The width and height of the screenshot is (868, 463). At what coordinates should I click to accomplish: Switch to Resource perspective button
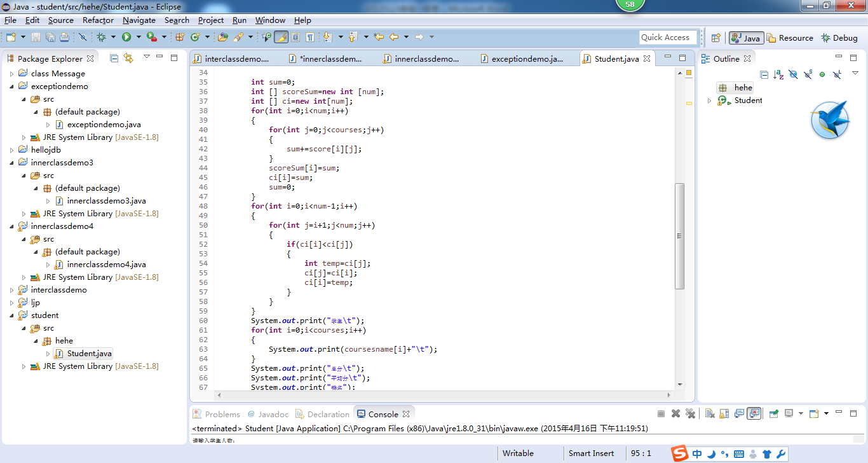(789, 38)
